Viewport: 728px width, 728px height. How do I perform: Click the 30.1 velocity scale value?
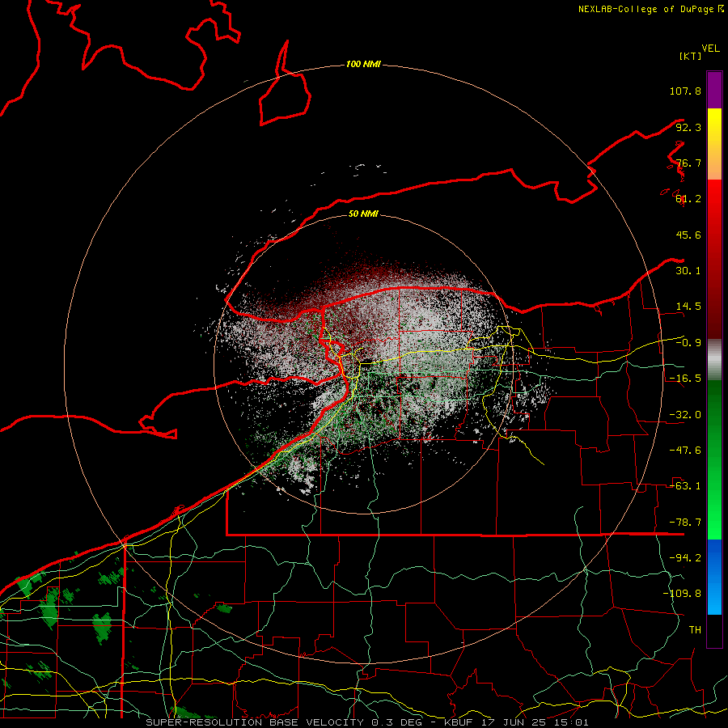688,271
